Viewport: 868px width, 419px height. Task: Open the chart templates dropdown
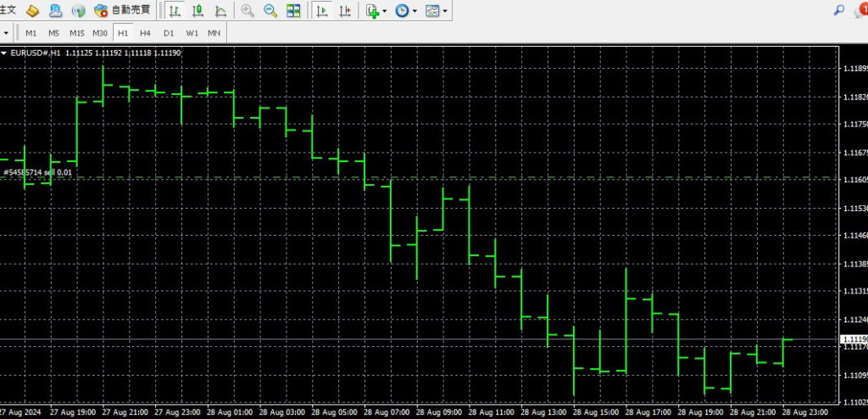pos(433,11)
